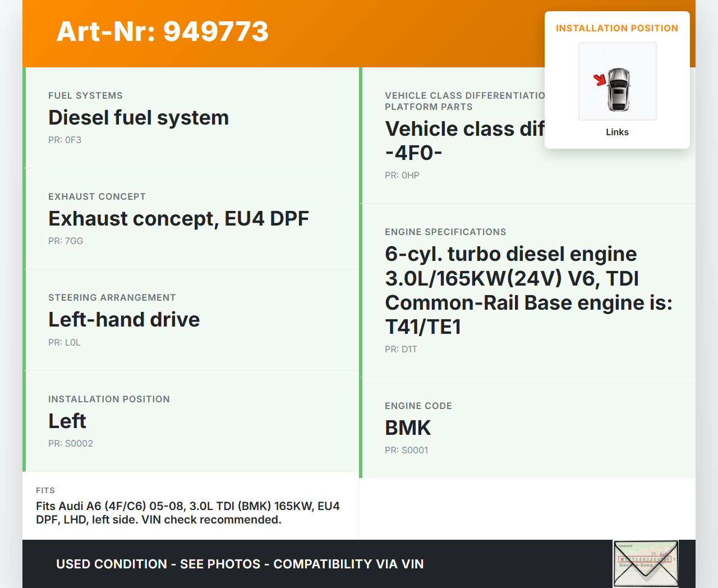
Task: Click the Art-Nr: 949773 heading
Action: [163, 31]
